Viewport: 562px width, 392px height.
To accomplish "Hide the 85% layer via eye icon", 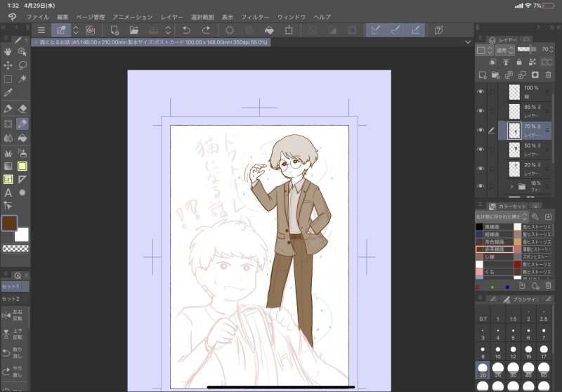I will (481, 111).
